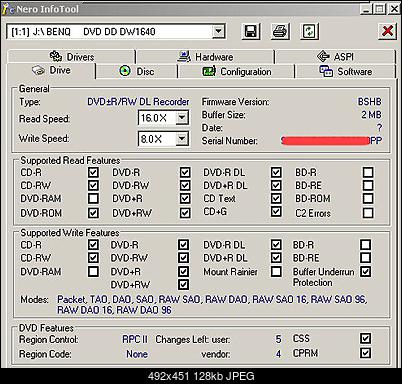Toggle the CSS checkbox
Image resolution: width=402 pixels, height=384 pixels.
tap(366, 339)
